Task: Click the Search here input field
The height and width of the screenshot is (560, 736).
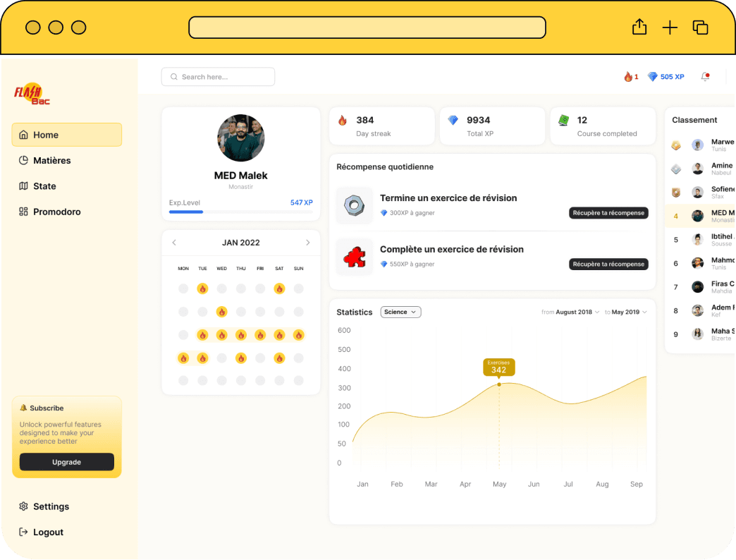Action: (x=218, y=77)
